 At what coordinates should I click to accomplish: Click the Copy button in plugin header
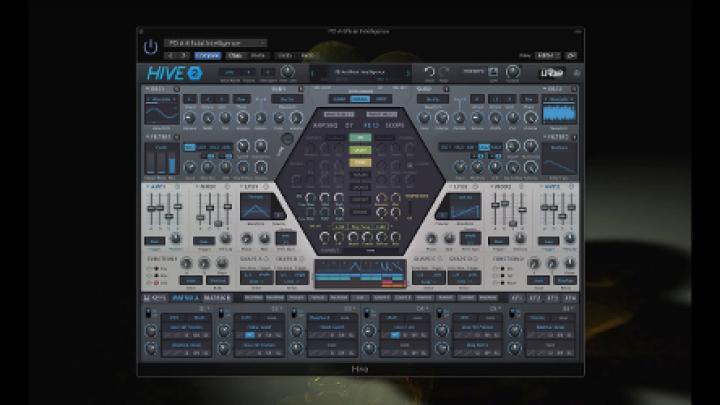click(x=235, y=56)
